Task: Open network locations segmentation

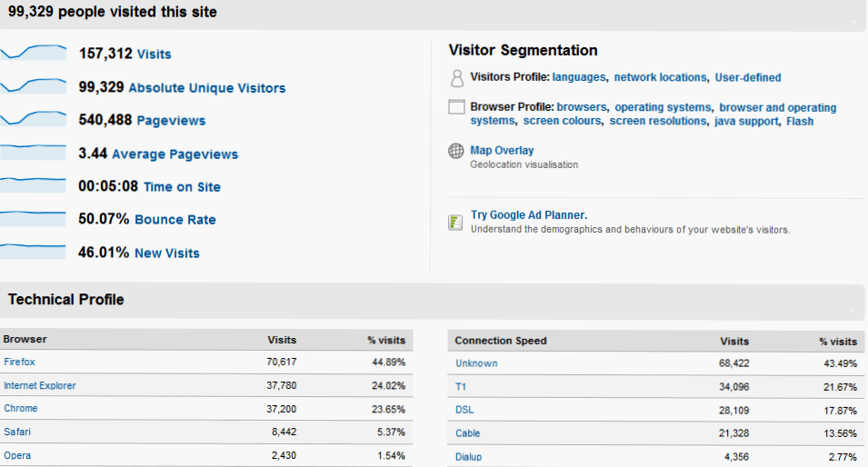Action: tap(661, 77)
